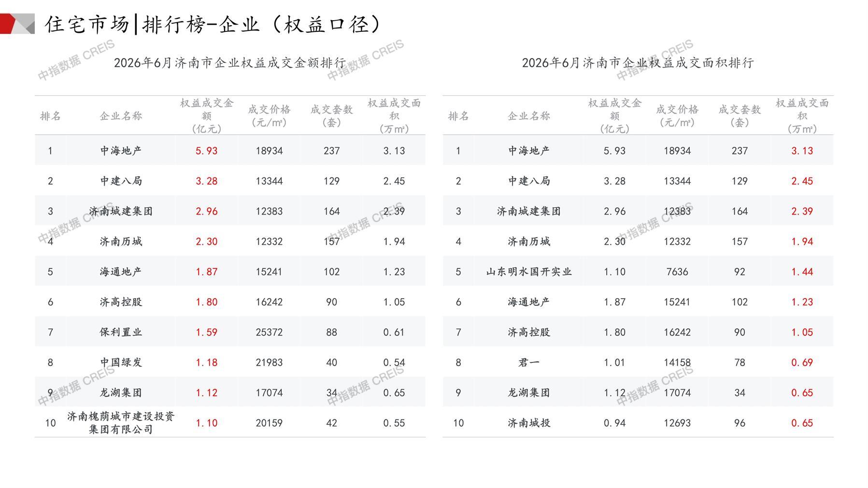The width and height of the screenshot is (868, 488).
Task: Click 中建八局 in the 成交面积排行 table
Action: coord(529,181)
